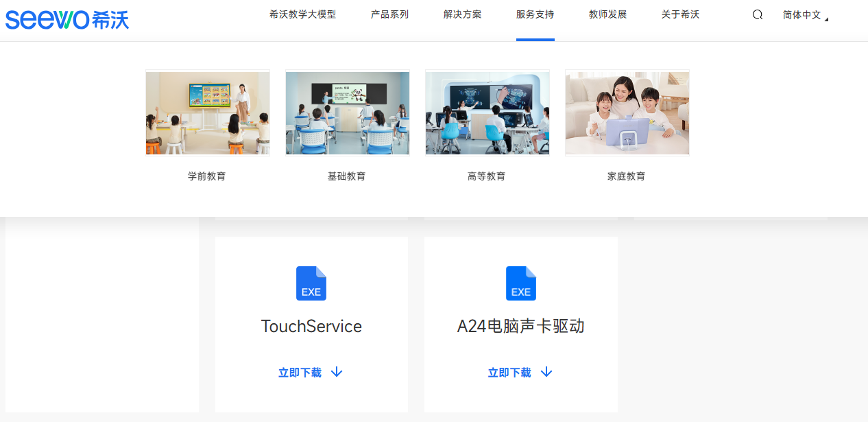The height and width of the screenshot is (422, 868).
Task: Click 立即下载 link for A24电脑声卡驱动
Action: 509,373
